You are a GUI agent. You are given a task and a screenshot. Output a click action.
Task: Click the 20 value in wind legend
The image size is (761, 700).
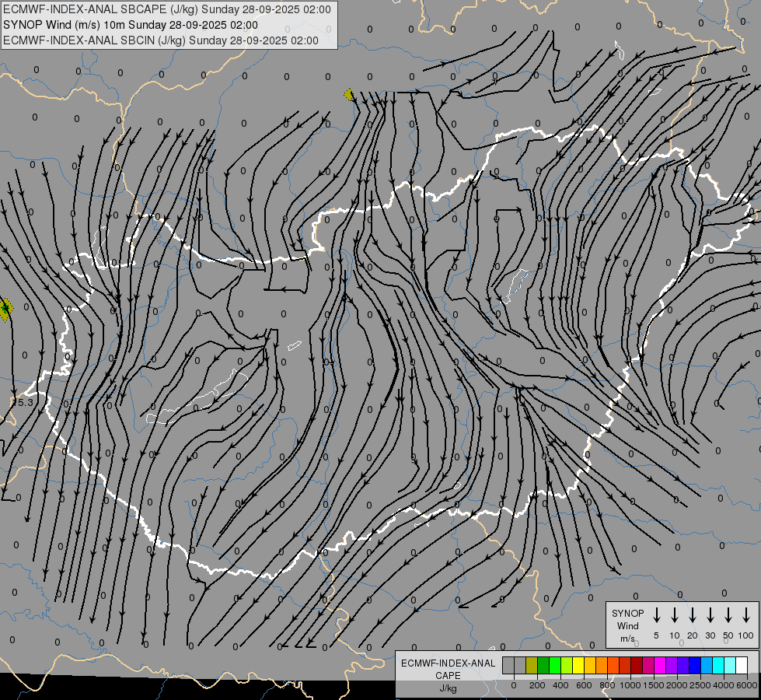coord(693,635)
